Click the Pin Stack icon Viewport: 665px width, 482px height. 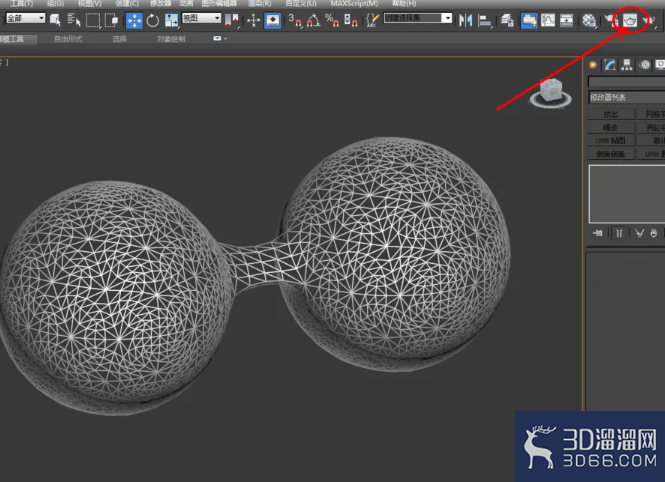(598, 233)
